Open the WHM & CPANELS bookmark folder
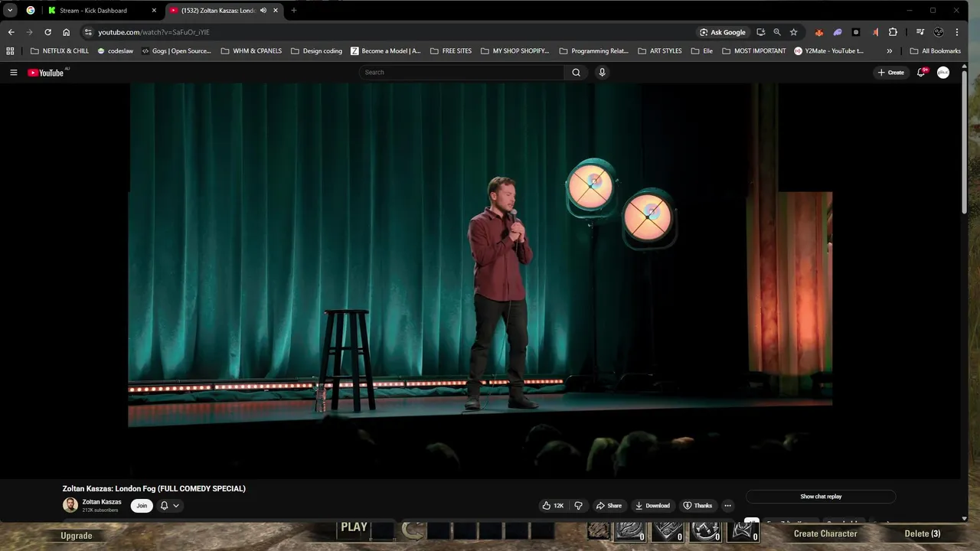 (x=251, y=51)
